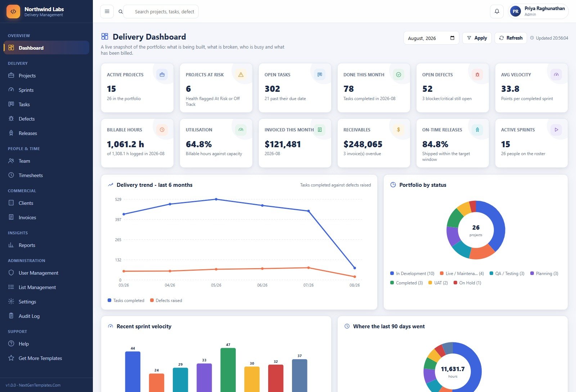This screenshot has width=576, height=392.
Task: Toggle the QA / Testing (3) legend entry
Action: (x=507, y=274)
